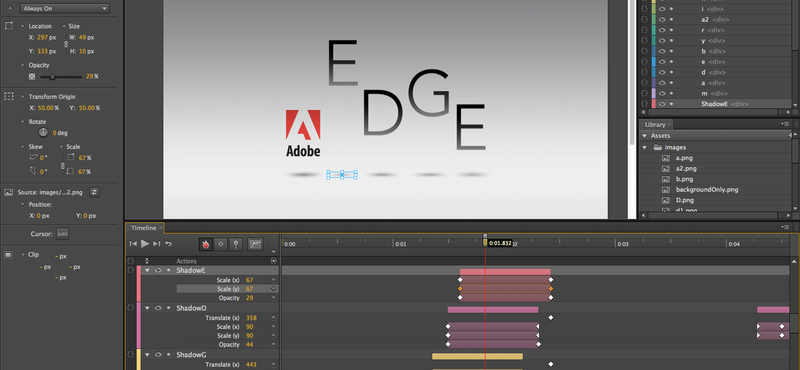This screenshot has height=370, width=800.
Task: Open the Library panel options menu
Action: 786,124
